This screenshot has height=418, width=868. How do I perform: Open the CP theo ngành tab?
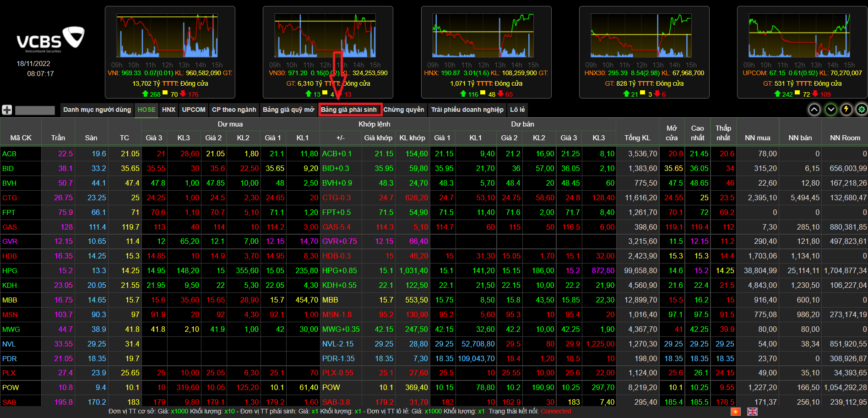coord(234,110)
